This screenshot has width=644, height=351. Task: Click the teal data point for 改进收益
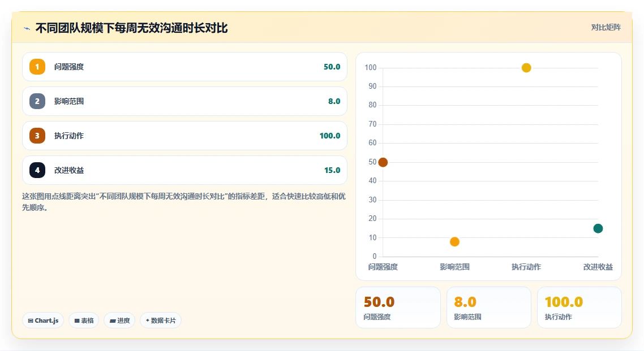[x=598, y=228]
